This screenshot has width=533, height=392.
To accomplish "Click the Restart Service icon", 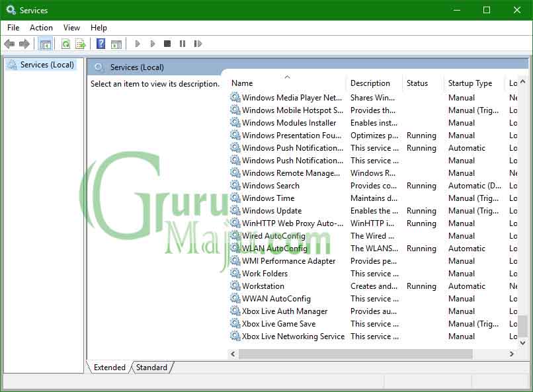I will pyautogui.click(x=198, y=44).
